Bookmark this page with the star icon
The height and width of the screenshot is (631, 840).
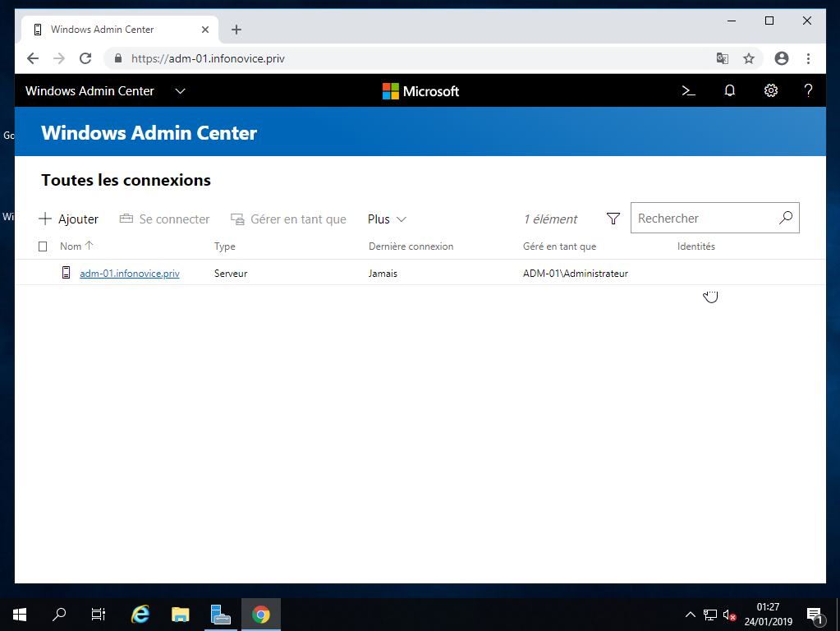[748, 58]
